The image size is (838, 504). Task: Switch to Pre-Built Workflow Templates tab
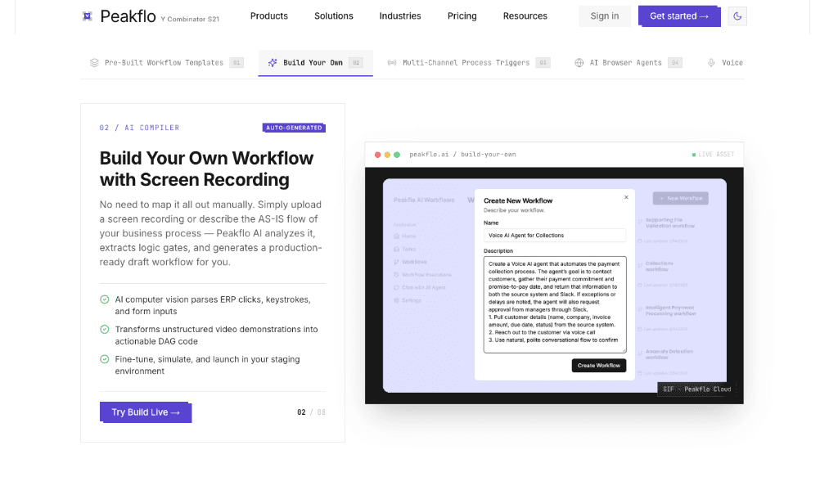(166, 62)
